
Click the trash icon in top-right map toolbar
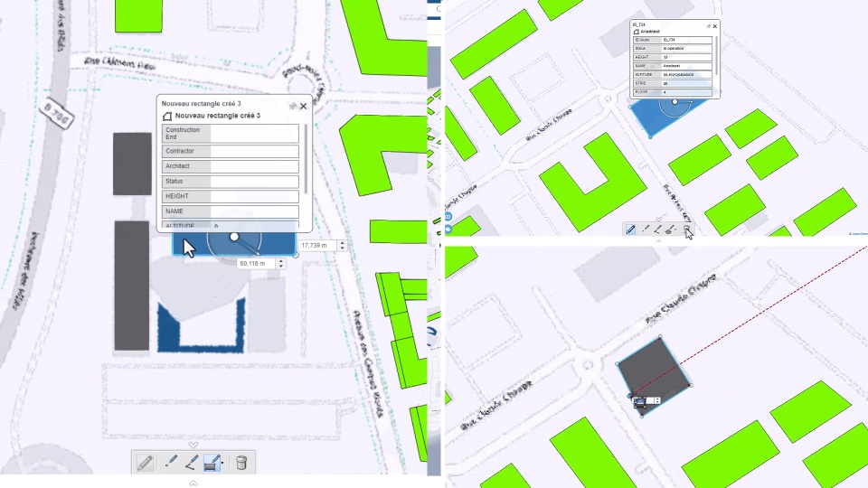(x=687, y=229)
